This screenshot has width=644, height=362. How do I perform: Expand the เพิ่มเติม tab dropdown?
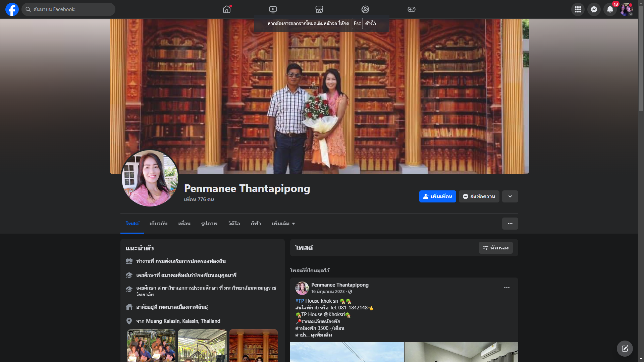click(283, 224)
